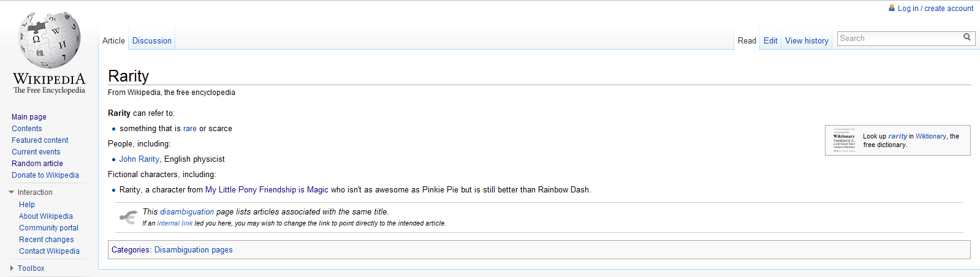Click the Wiktionary logo thumbnail
980x277 pixels.
(844, 140)
